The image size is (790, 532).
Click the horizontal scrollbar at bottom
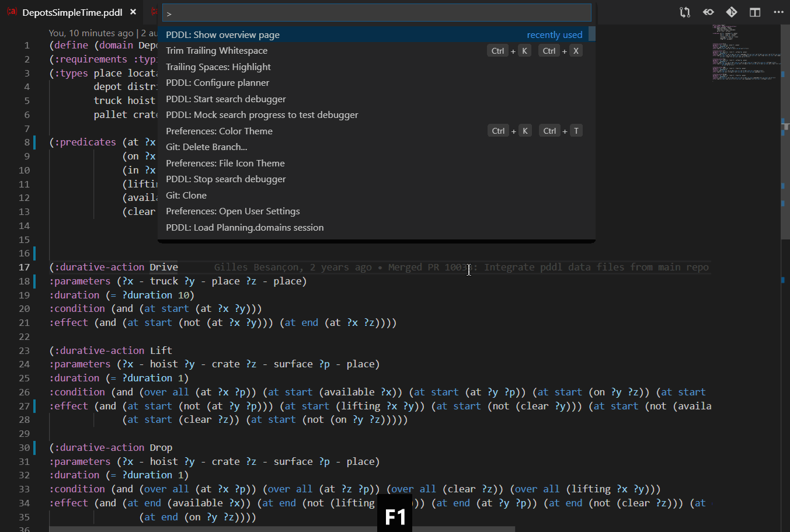(282, 529)
